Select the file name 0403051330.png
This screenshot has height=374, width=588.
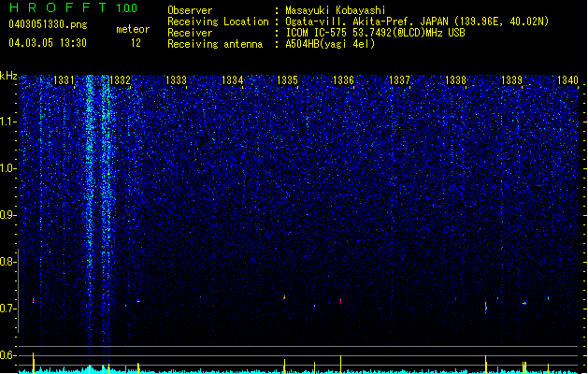tap(48, 24)
